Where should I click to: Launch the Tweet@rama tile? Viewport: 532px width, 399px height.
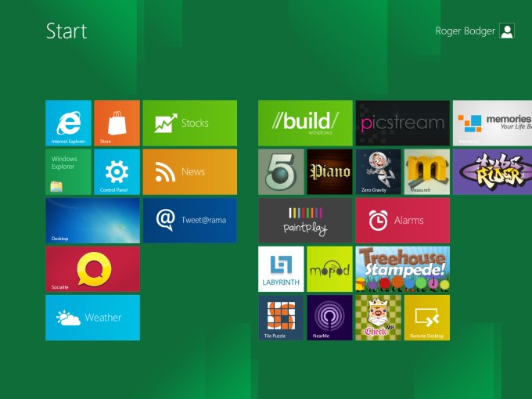point(189,221)
